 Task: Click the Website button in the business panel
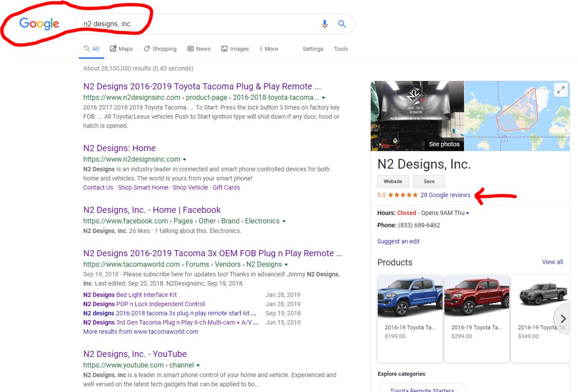(x=393, y=182)
